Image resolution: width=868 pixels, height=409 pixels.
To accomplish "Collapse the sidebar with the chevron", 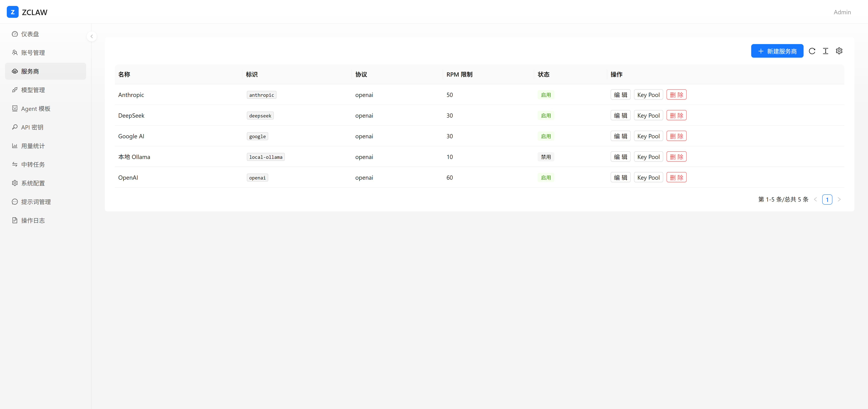I will click(92, 36).
